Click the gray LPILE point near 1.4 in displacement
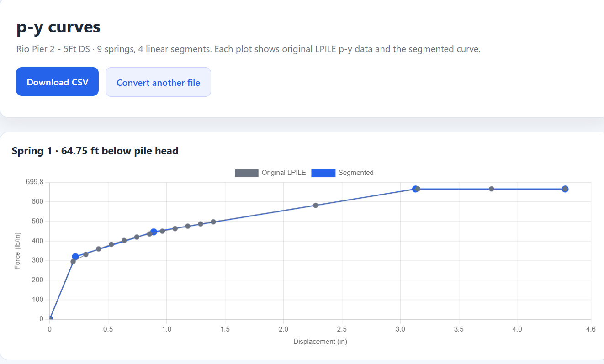The width and height of the screenshot is (604, 364). (x=213, y=222)
